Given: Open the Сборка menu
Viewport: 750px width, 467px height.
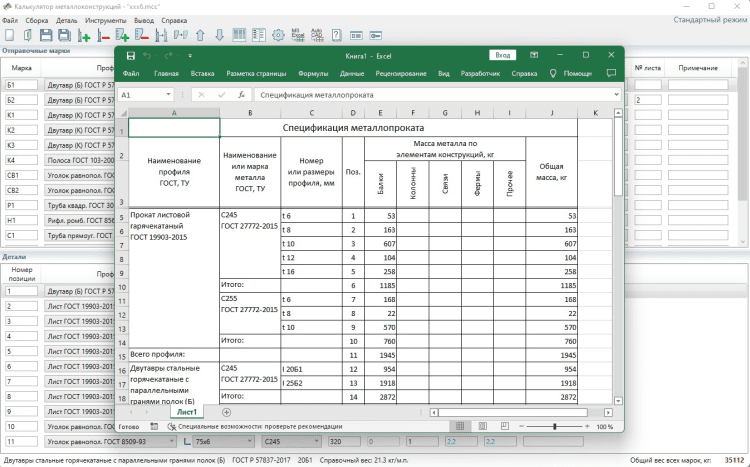Looking at the screenshot, I should point(36,20).
